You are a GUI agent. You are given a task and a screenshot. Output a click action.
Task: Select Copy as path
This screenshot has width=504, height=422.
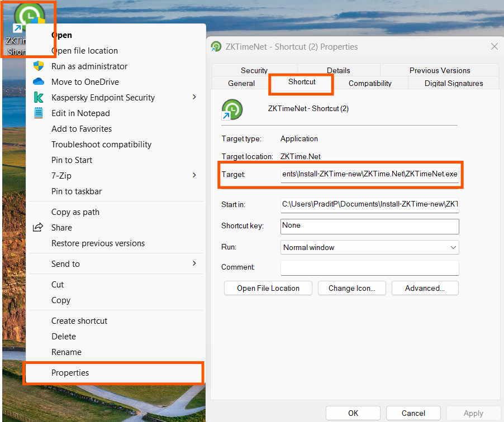click(x=116, y=212)
